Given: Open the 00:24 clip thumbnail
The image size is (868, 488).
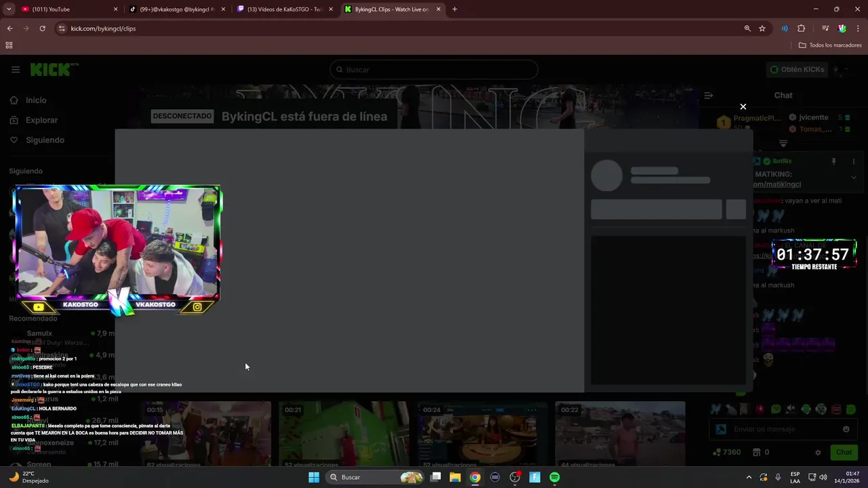Looking at the screenshot, I should 482,434.
